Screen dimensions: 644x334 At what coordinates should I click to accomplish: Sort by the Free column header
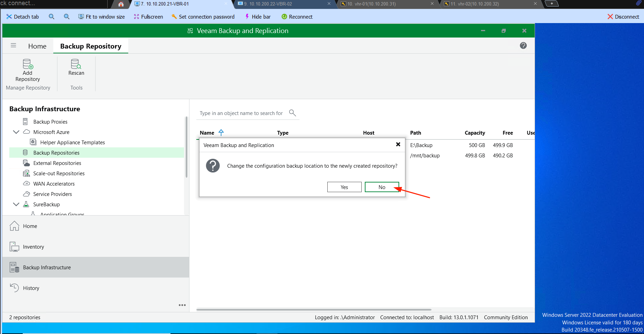507,133
